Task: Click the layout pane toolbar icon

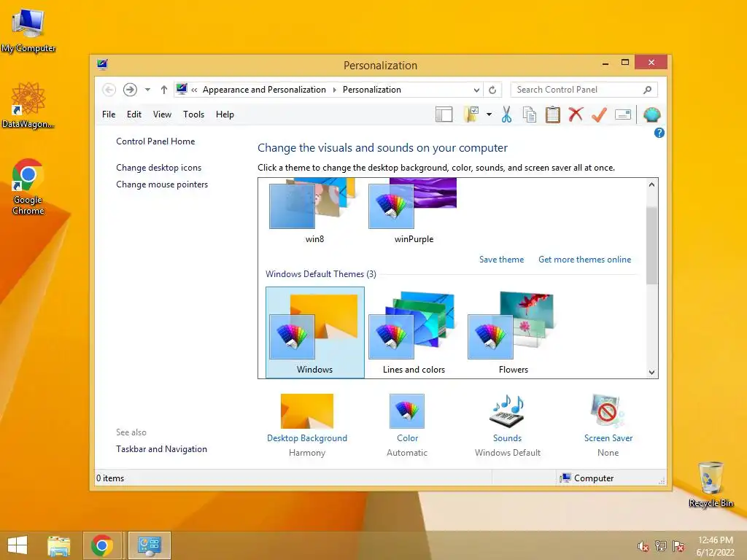Action: (x=444, y=114)
